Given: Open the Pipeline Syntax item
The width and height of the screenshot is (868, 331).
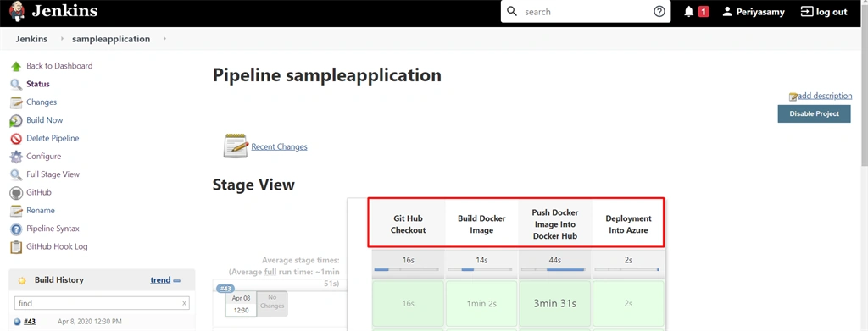Looking at the screenshot, I should [53, 229].
